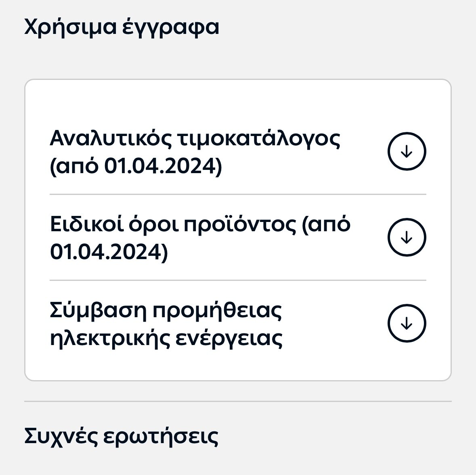
Task: Click divider between Ειδικοί όροι and Σύμβαση rows
Action: pos(238,280)
